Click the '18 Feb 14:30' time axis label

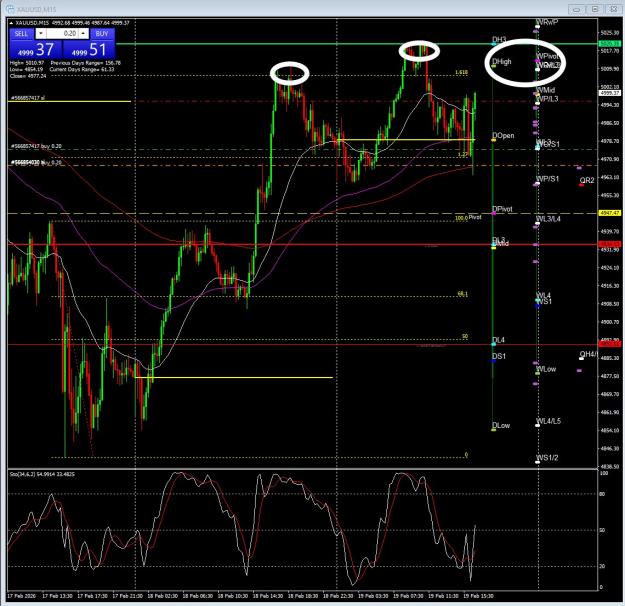[267, 596]
